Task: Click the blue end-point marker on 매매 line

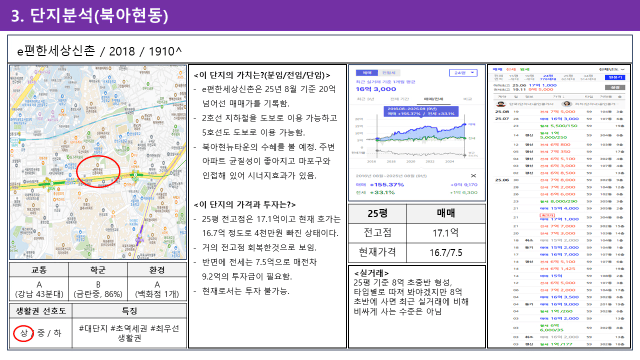Action: (464, 124)
